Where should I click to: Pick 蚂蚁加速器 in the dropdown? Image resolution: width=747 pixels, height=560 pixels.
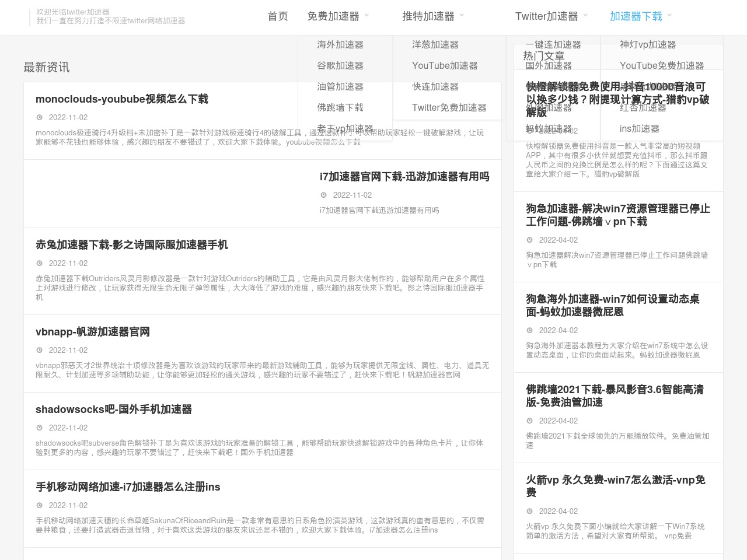pyautogui.click(x=549, y=128)
